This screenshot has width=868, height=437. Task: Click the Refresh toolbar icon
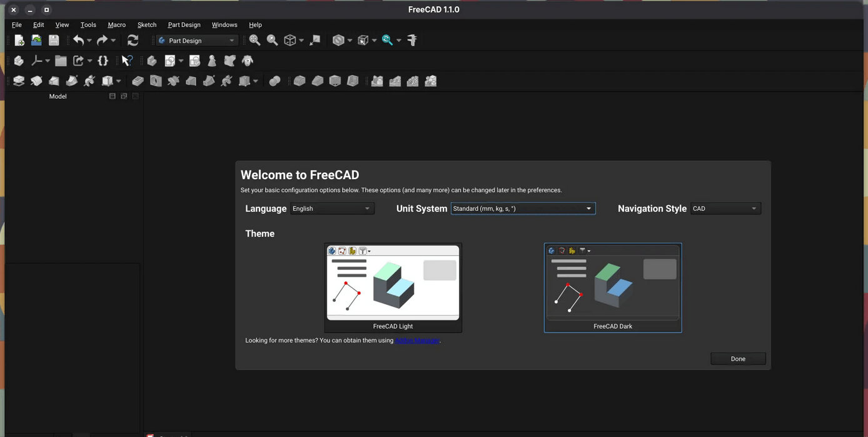[133, 39]
